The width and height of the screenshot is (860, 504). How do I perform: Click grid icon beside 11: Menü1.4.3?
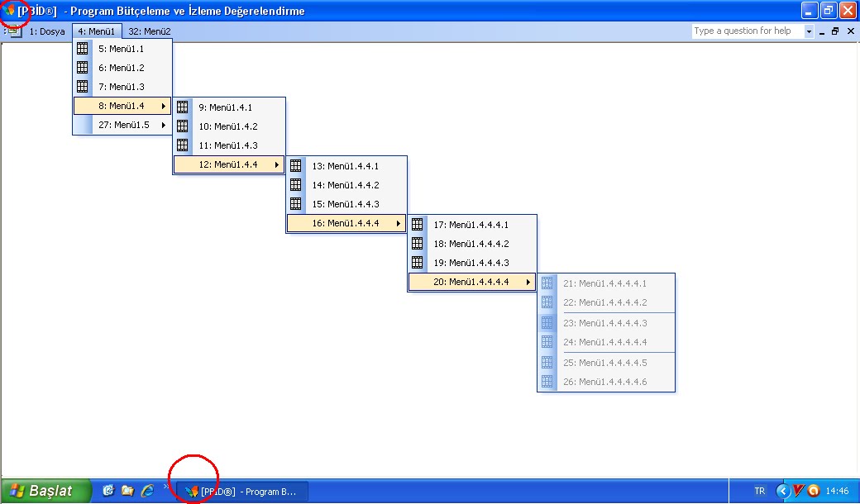183,145
